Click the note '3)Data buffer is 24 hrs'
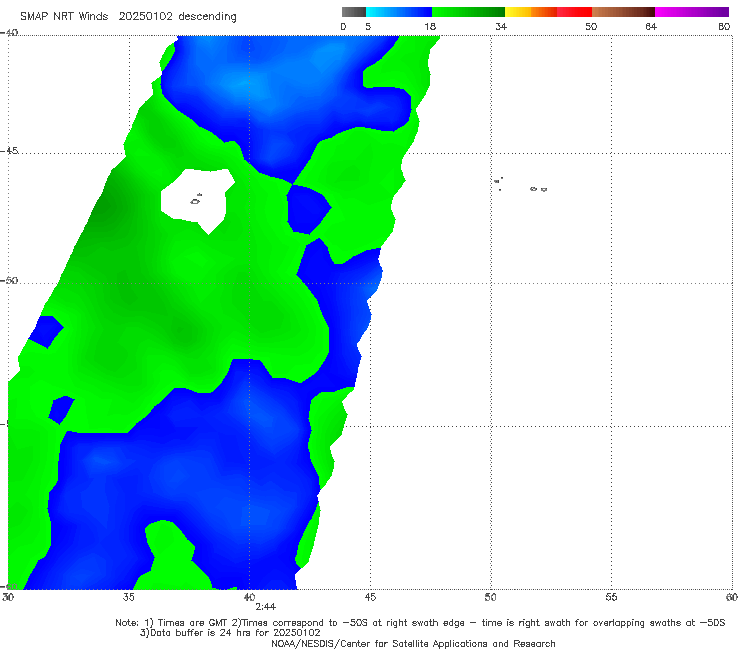 point(230,633)
